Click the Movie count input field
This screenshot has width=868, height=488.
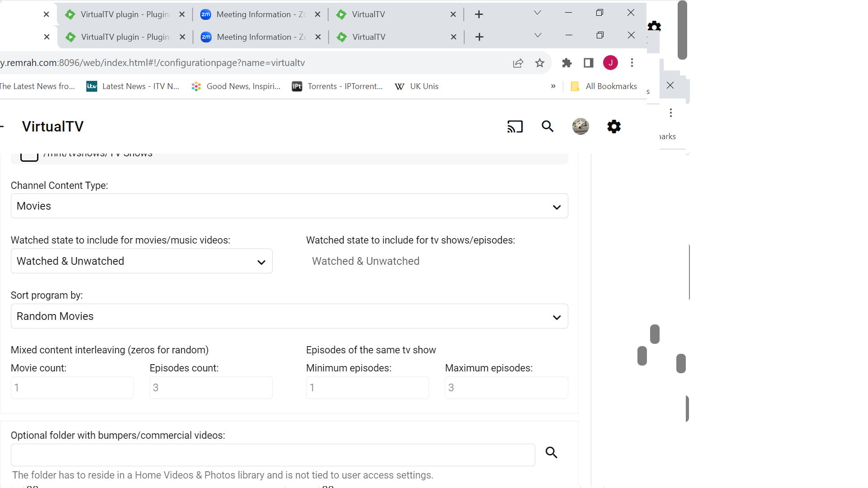[72, 388]
